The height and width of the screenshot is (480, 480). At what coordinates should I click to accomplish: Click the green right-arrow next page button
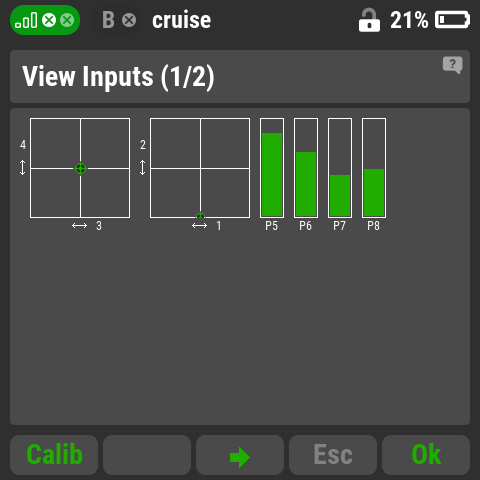coord(240,455)
